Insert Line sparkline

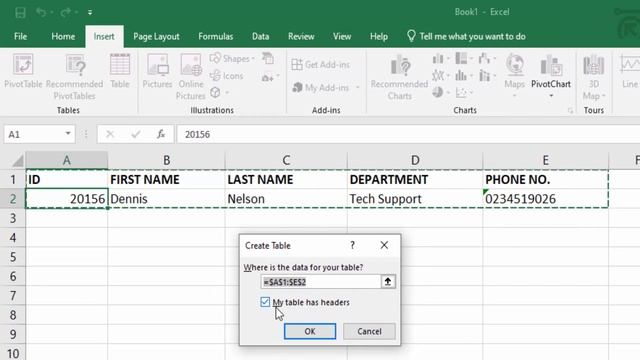(629, 71)
